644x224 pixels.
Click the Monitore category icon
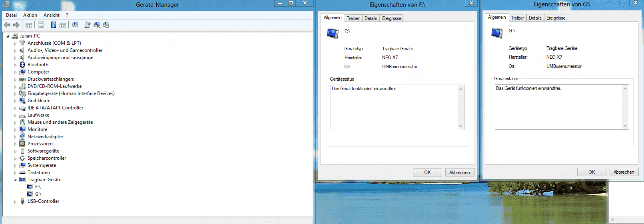tap(22, 129)
